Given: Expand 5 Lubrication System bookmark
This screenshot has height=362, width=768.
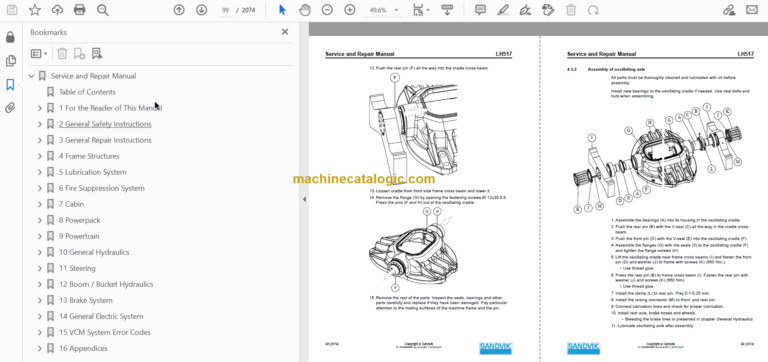Looking at the screenshot, I should click(x=40, y=172).
